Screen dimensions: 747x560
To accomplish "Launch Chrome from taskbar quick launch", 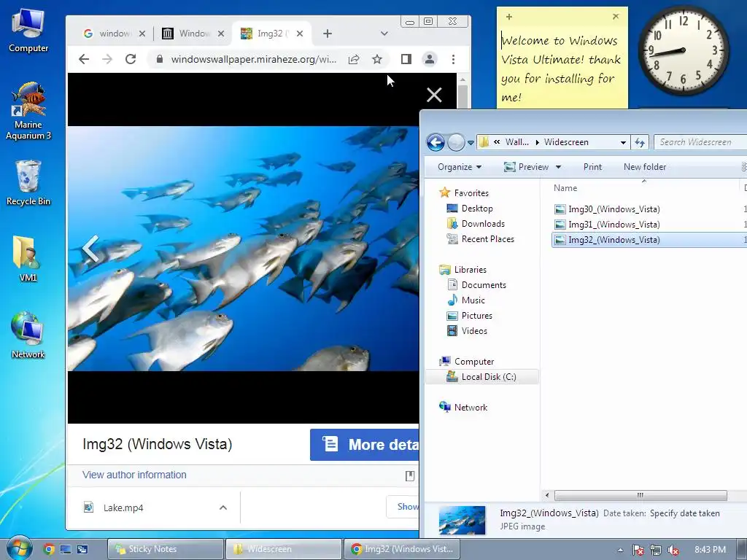I will (x=49, y=549).
